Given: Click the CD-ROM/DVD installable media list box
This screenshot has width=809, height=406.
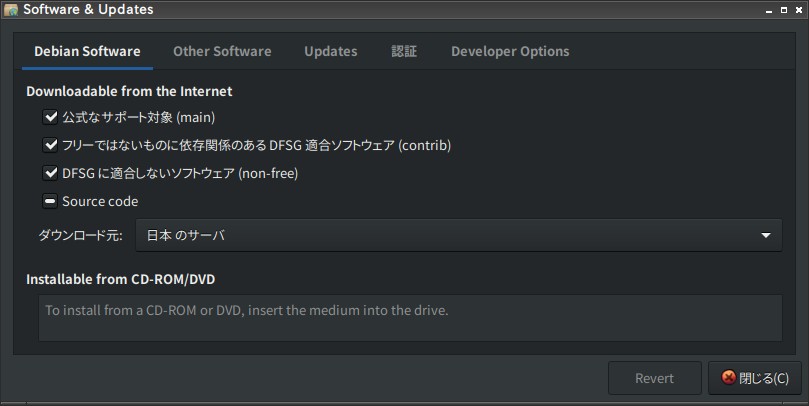Looking at the screenshot, I should click(410, 318).
